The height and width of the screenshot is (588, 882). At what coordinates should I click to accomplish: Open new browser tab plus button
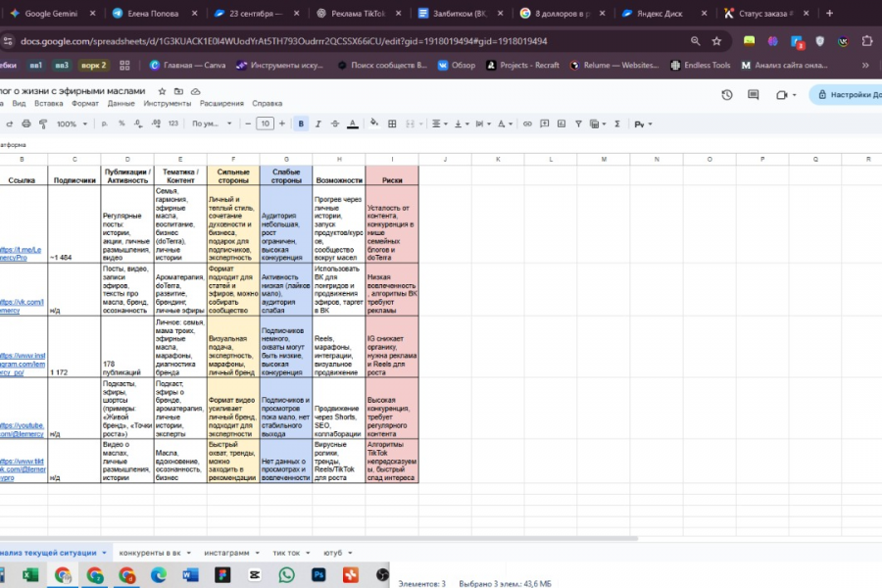click(x=829, y=14)
